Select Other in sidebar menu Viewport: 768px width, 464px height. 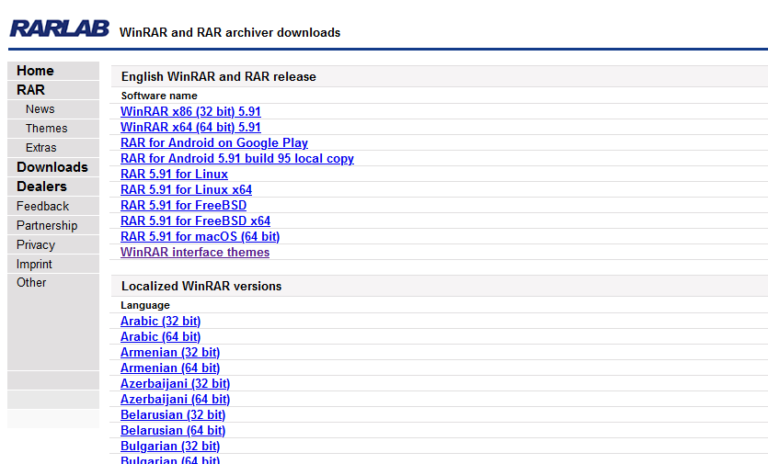pos(31,283)
